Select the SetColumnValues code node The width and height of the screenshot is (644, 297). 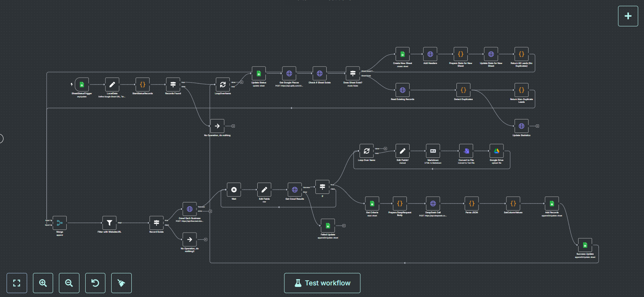click(513, 204)
